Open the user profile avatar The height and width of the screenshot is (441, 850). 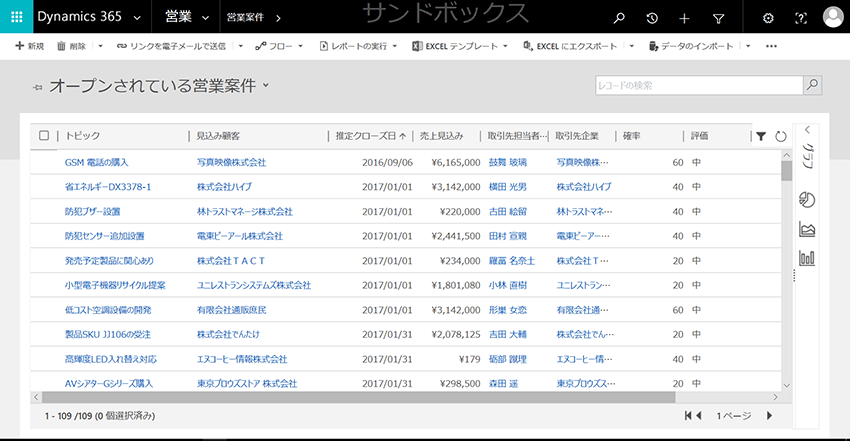(833, 17)
